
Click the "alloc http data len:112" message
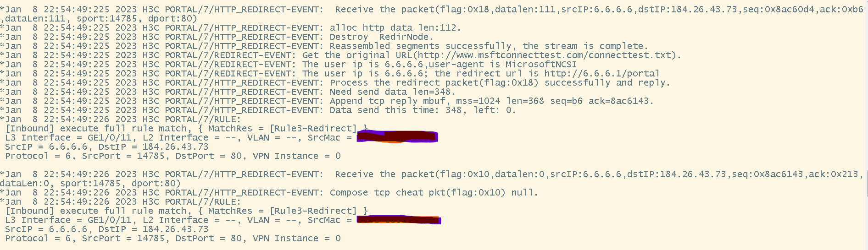pyautogui.click(x=395, y=28)
